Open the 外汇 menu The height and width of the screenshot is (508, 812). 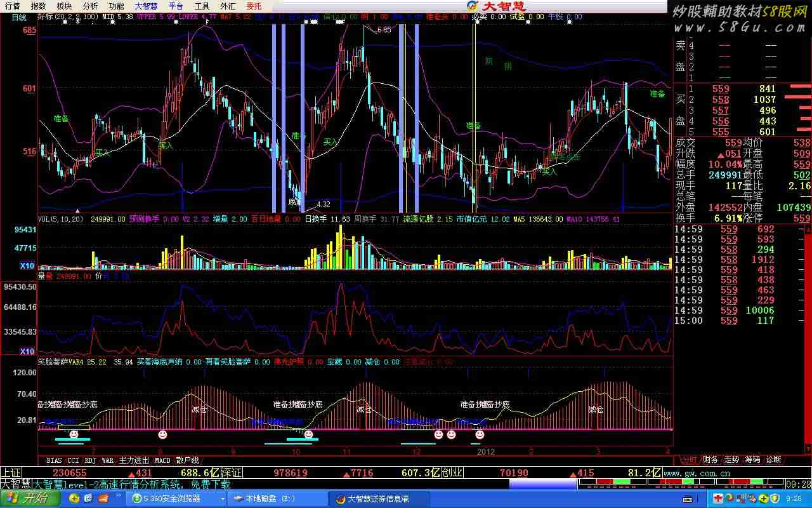tap(228, 6)
